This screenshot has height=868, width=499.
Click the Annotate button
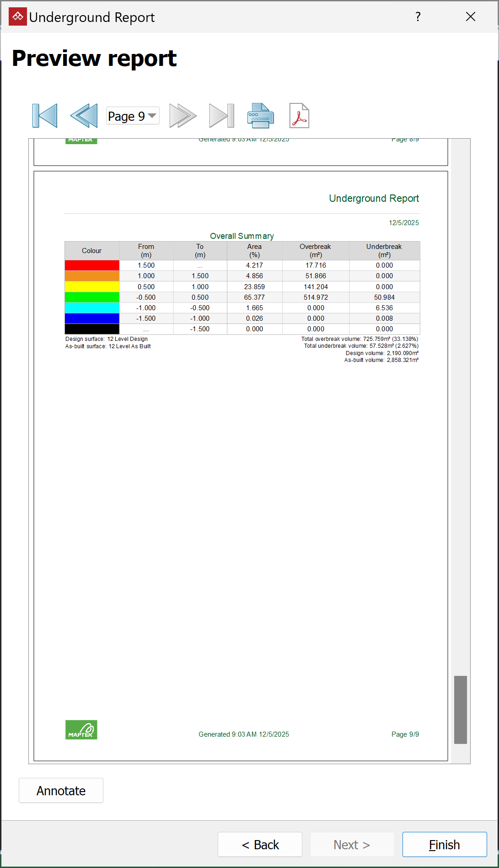(x=61, y=791)
